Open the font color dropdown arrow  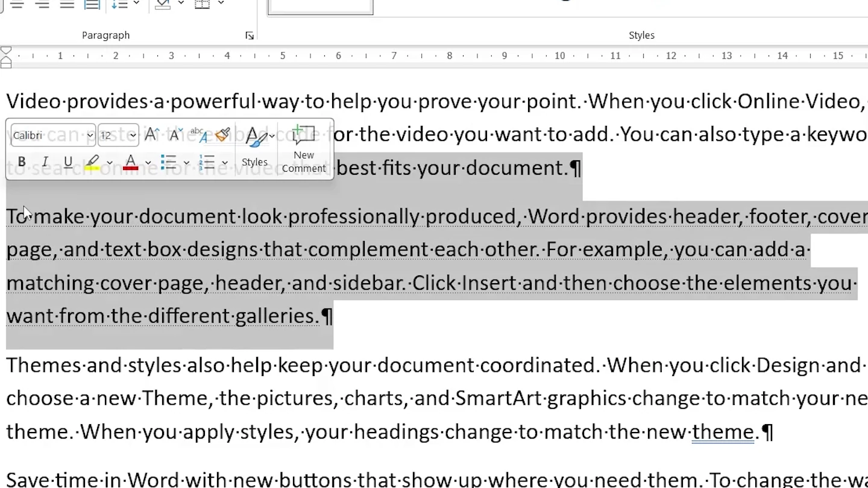tap(148, 163)
